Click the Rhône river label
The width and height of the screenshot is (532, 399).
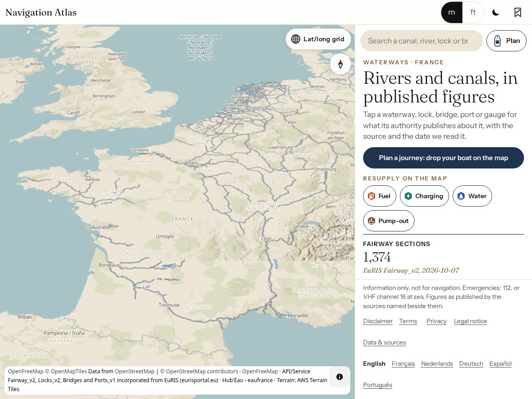[x=276, y=264]
